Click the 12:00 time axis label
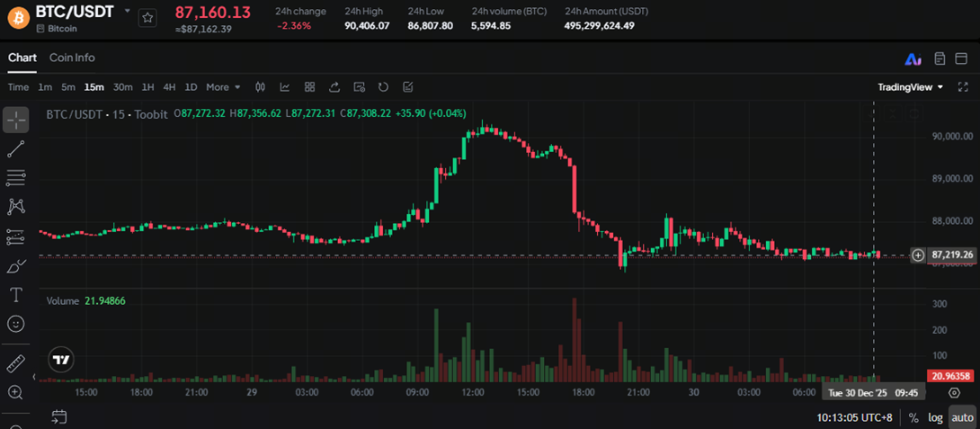Image resolution: width=980 pixels, height=429 pixels. pos(473,392)
